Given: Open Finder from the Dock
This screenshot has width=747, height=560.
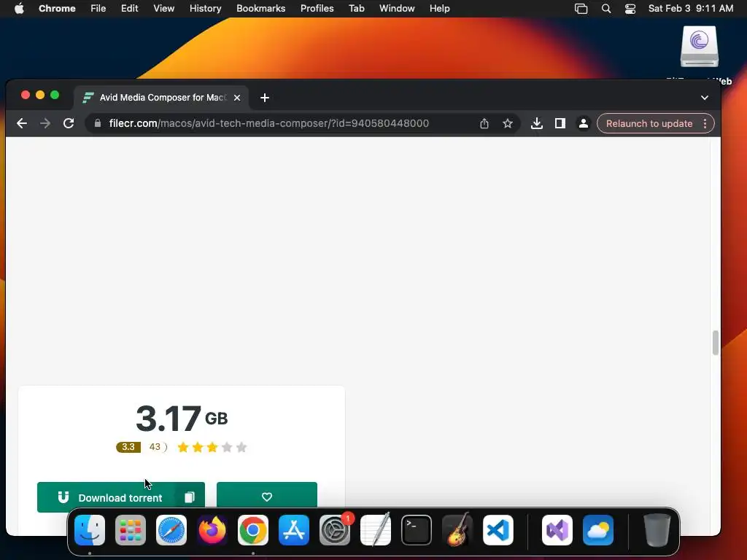Looking at the screenshot, I should point(90,530).
